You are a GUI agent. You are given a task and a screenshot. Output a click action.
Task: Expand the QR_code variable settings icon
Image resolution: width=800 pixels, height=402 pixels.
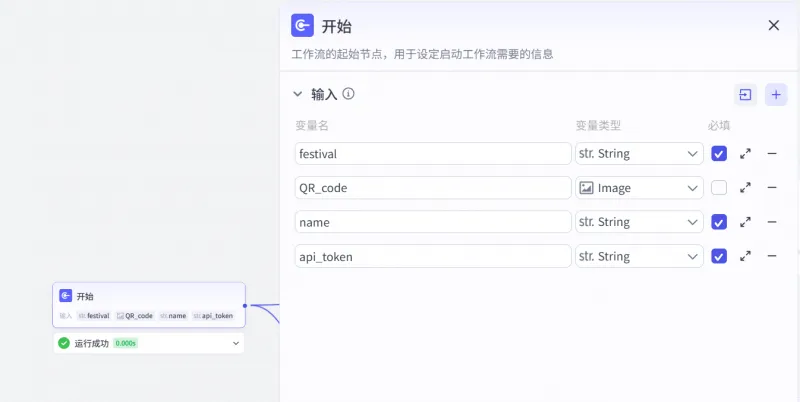pyautogui.click(x=745, y=188)
